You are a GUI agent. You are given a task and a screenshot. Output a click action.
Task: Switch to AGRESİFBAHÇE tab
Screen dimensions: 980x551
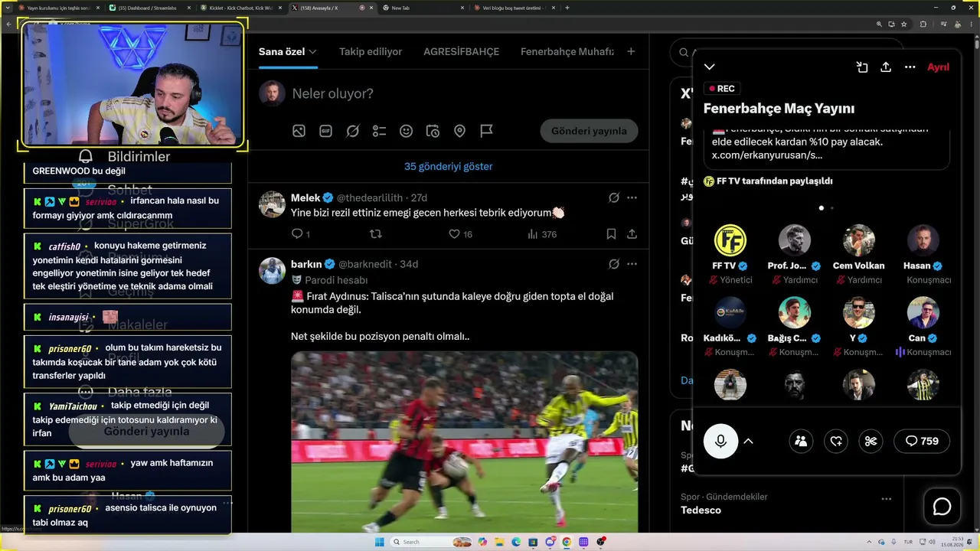tap(461, 51)
